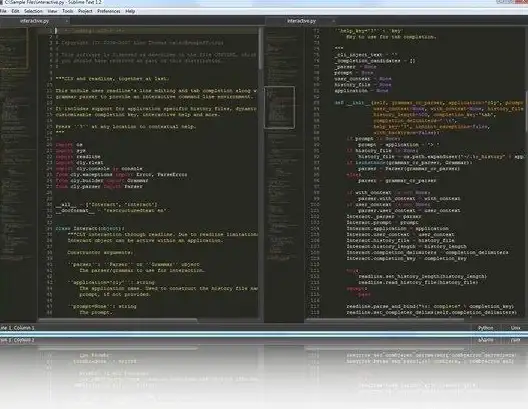Open the View menu

(x=52, y=11)
